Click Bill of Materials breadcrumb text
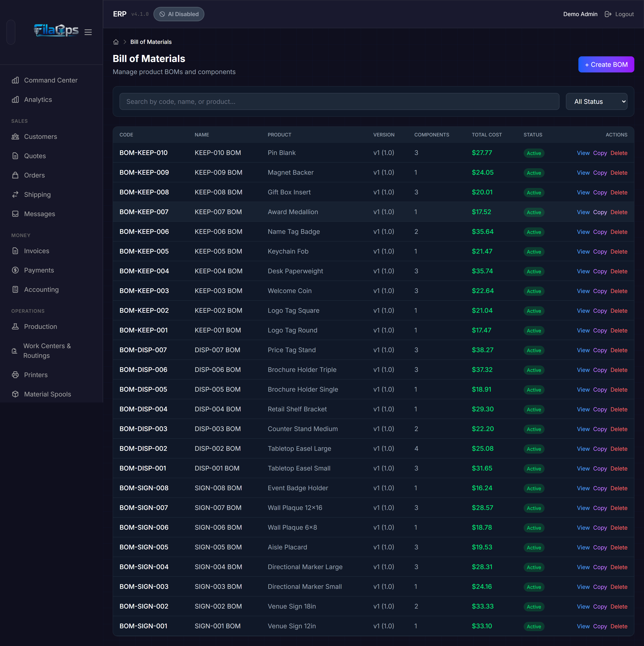The width and height of the screenshot is (644, 646). (151, 42)
